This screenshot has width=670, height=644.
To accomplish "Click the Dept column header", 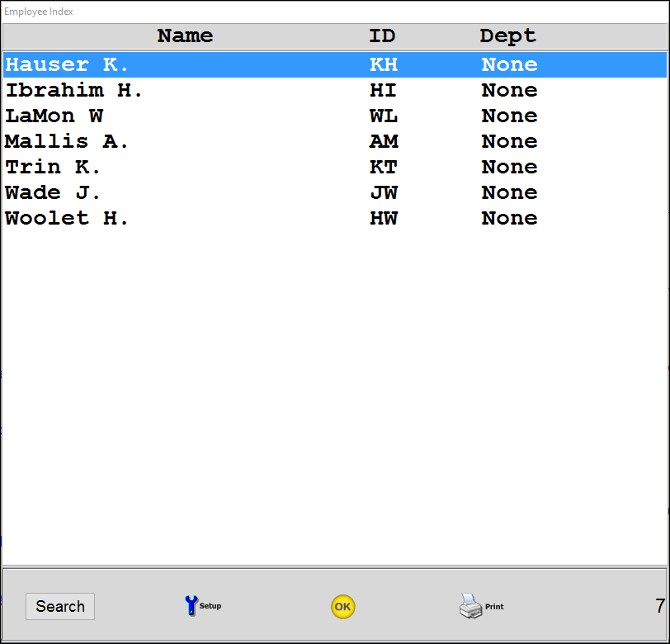I will coord(507,37).
